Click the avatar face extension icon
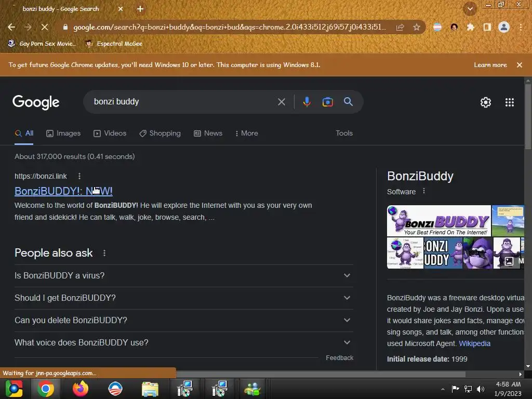The height and width of the screenshot is (399, 532). click(454, 27)
